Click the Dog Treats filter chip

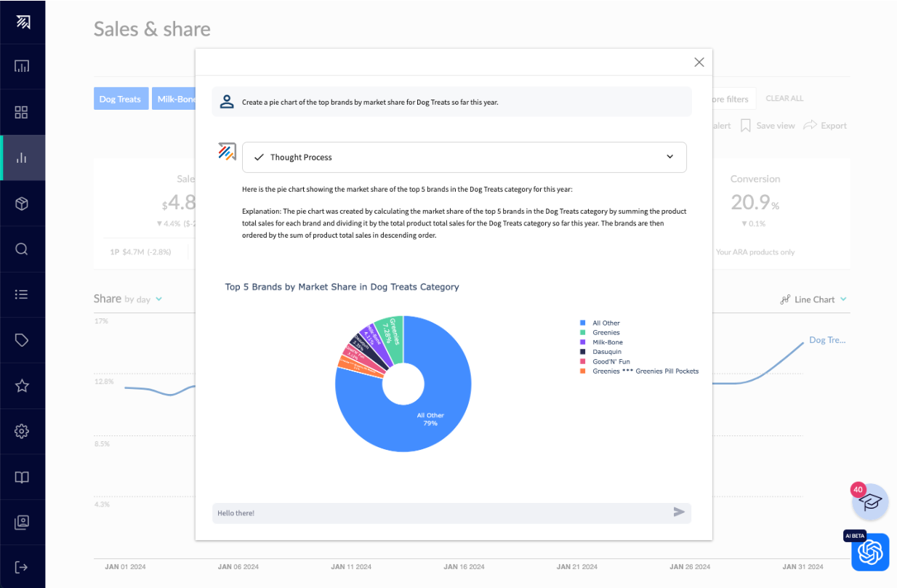tap(121, 99)
